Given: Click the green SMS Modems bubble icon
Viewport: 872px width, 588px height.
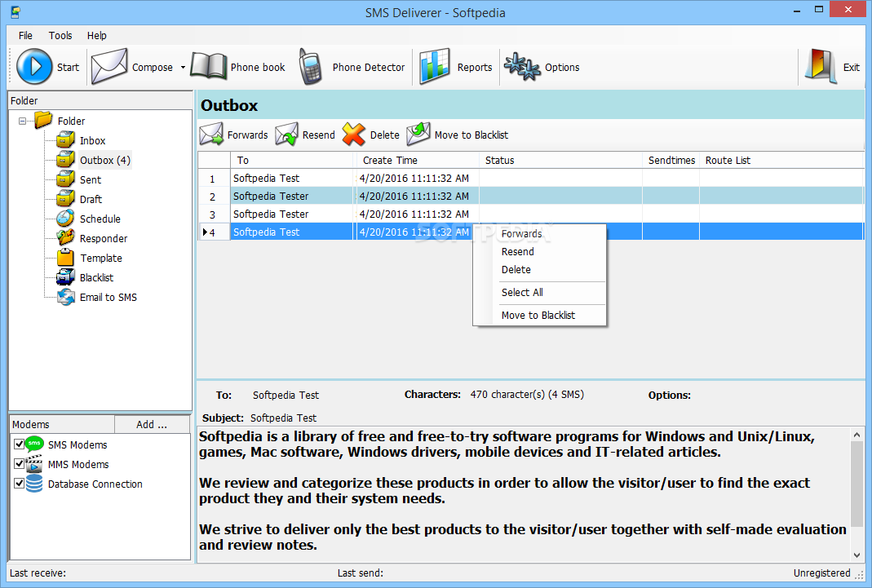Looking at the screenshot, I should [34, 444].
